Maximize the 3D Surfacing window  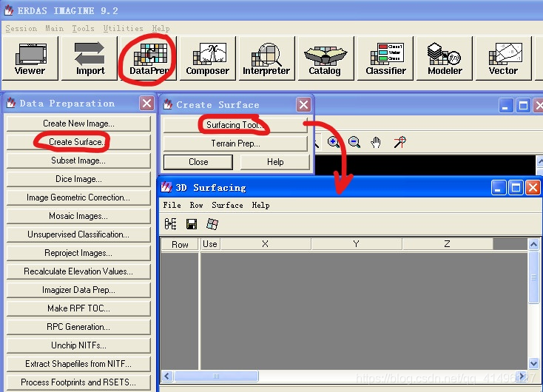516,188
